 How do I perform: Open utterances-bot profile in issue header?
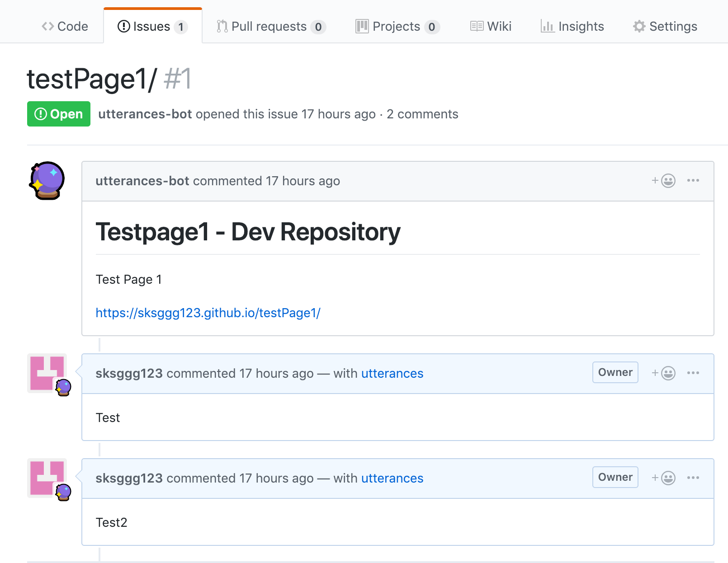[x=145, y=114]
